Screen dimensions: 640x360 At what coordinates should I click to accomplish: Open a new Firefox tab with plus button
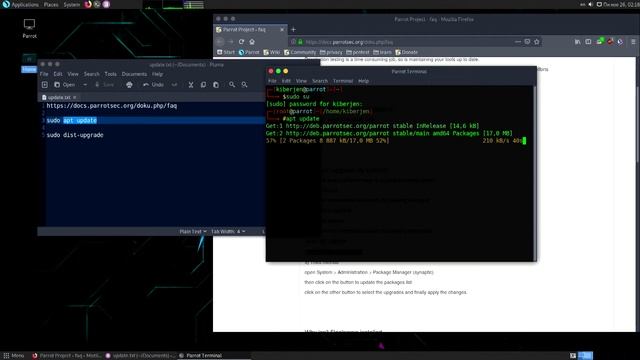(293, 29)
